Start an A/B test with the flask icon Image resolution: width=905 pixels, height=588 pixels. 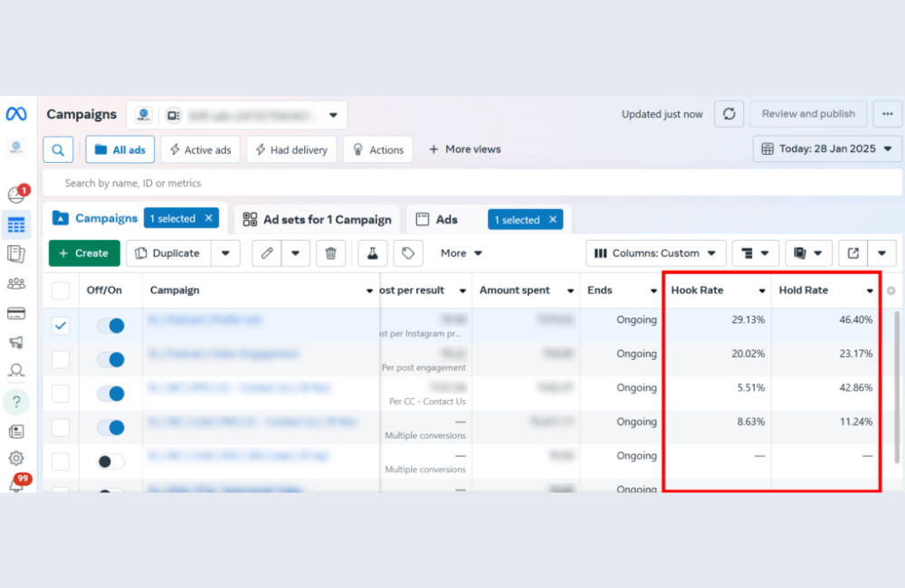(372, 253)
